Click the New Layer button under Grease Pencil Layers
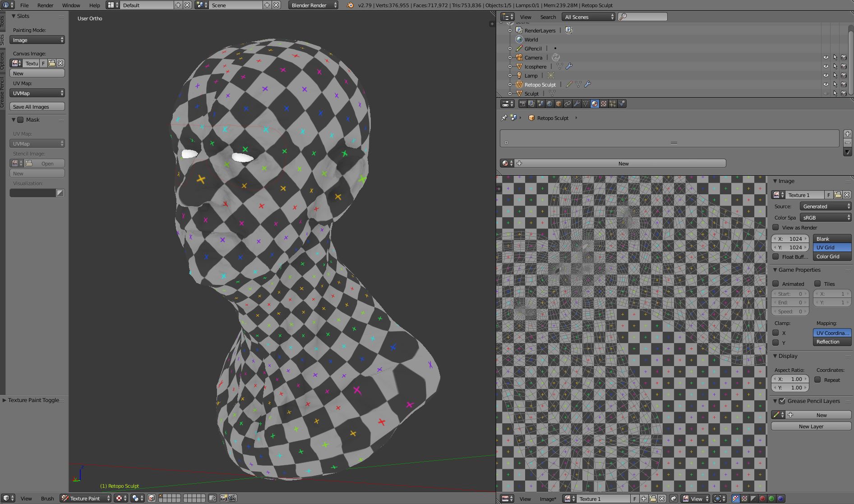This screenshot has height=504, width=854. (811, 426)
